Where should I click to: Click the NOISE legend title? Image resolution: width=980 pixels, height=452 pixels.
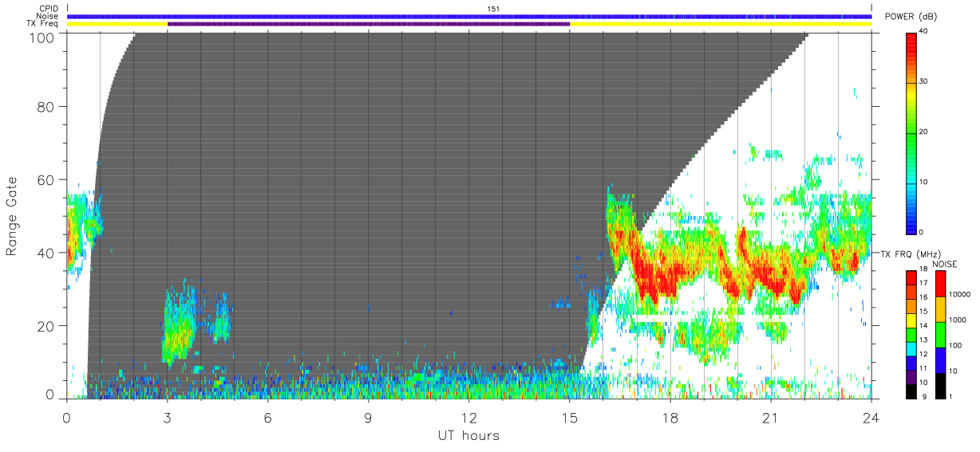[945, 264]
